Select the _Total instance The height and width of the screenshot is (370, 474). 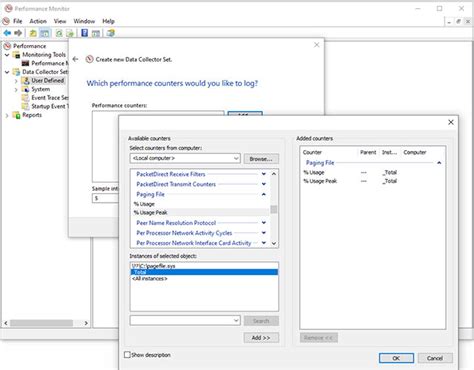[204, 272]
